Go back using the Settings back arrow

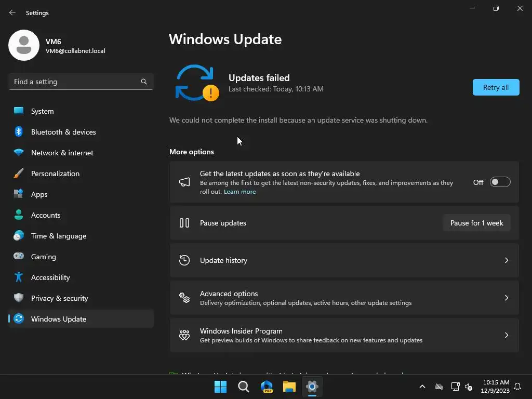pyautogui.click(x=12, y=12)
